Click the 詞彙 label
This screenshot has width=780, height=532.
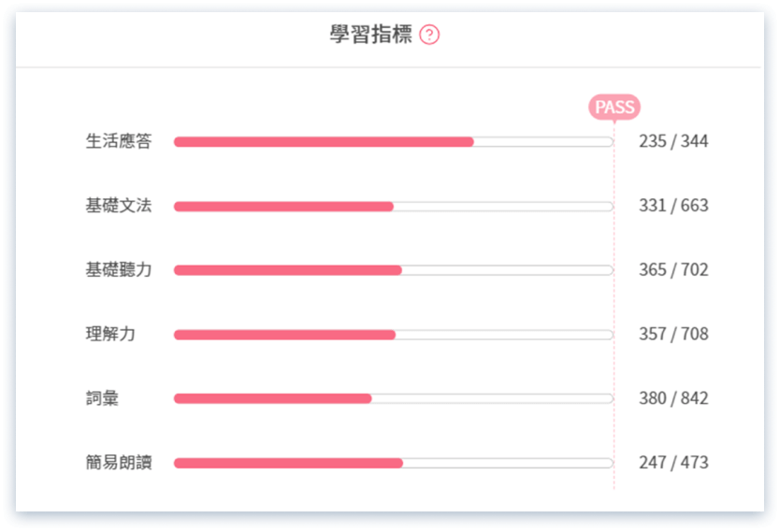[103, 398]
